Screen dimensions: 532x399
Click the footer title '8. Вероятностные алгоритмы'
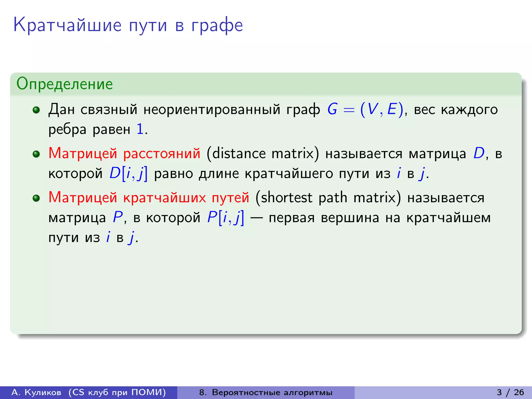pyautogui.click(x=266, y=392)
